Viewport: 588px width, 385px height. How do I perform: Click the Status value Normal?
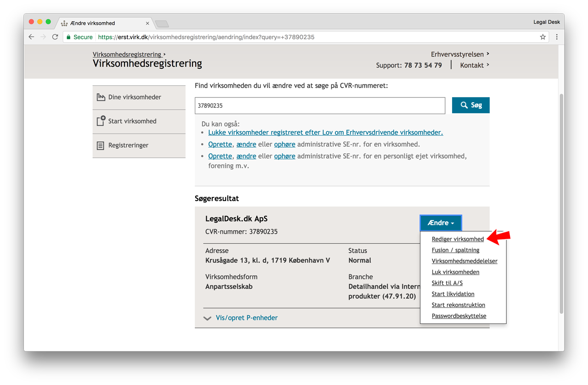point(360,261)
